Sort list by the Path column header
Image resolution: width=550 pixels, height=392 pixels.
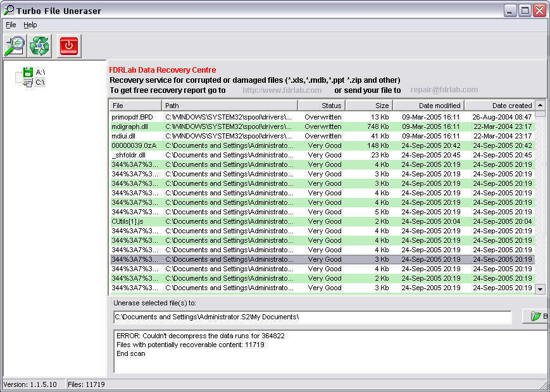tap(230, 106)
